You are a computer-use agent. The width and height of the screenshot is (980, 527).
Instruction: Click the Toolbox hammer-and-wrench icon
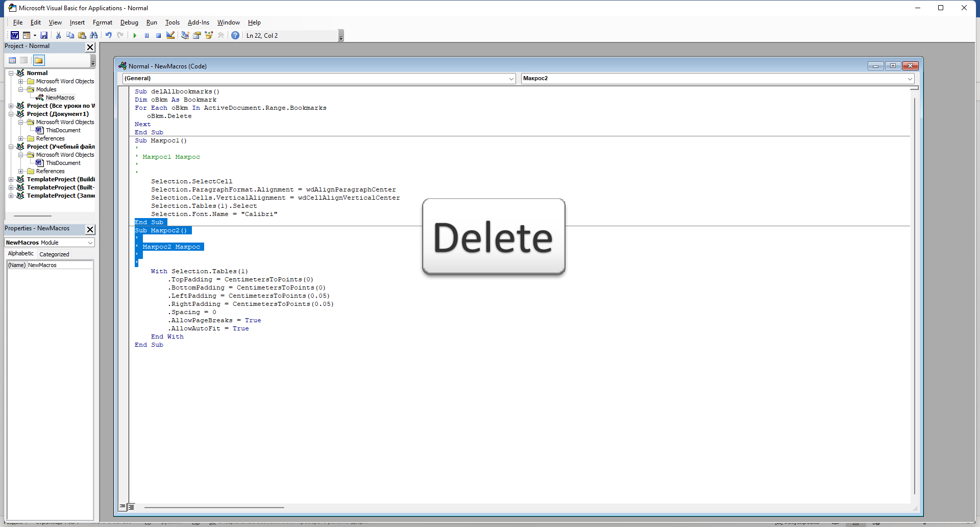(220, 35)
